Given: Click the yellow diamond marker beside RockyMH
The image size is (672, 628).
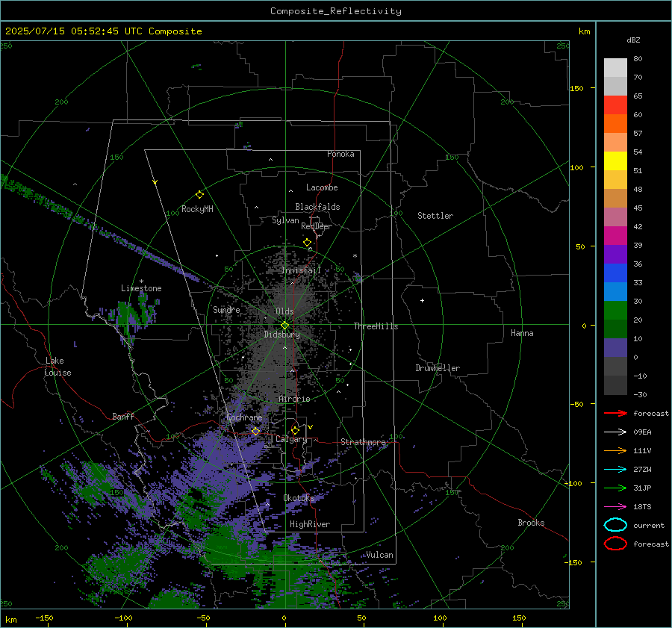Looking at the screenshot, I should 199,195.
